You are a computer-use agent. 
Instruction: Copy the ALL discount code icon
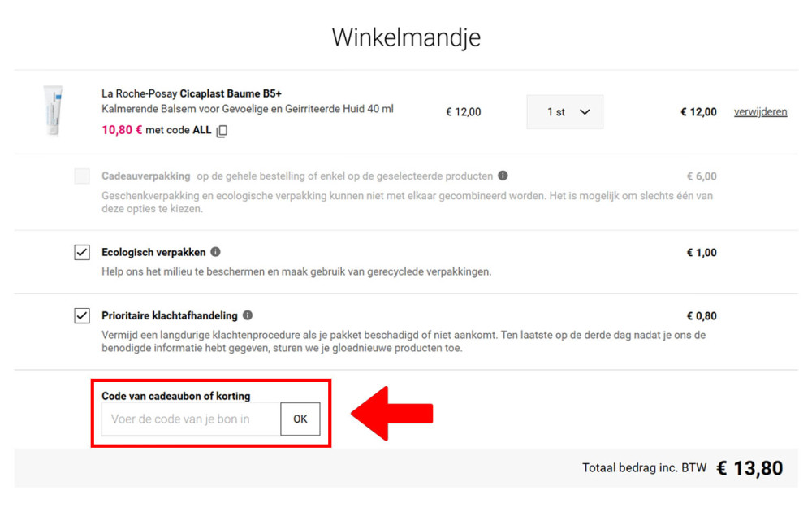(x=222, y=131)
